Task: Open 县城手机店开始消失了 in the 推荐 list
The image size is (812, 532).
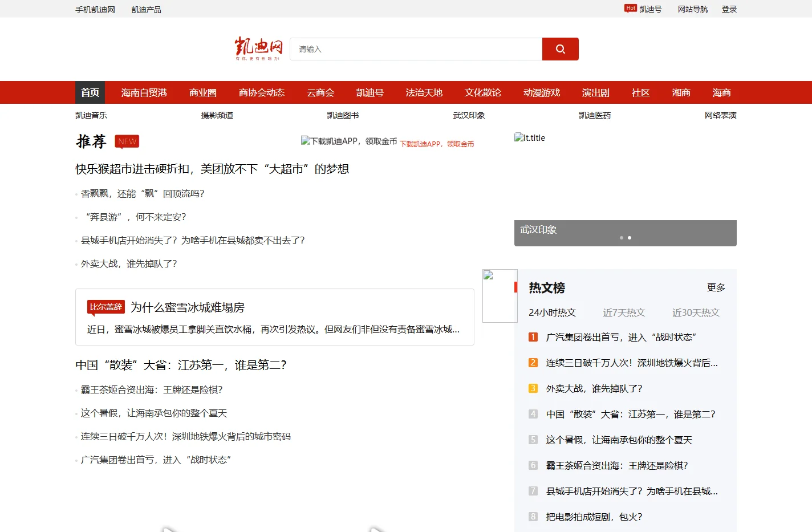Action: click(x=193, y=241)
